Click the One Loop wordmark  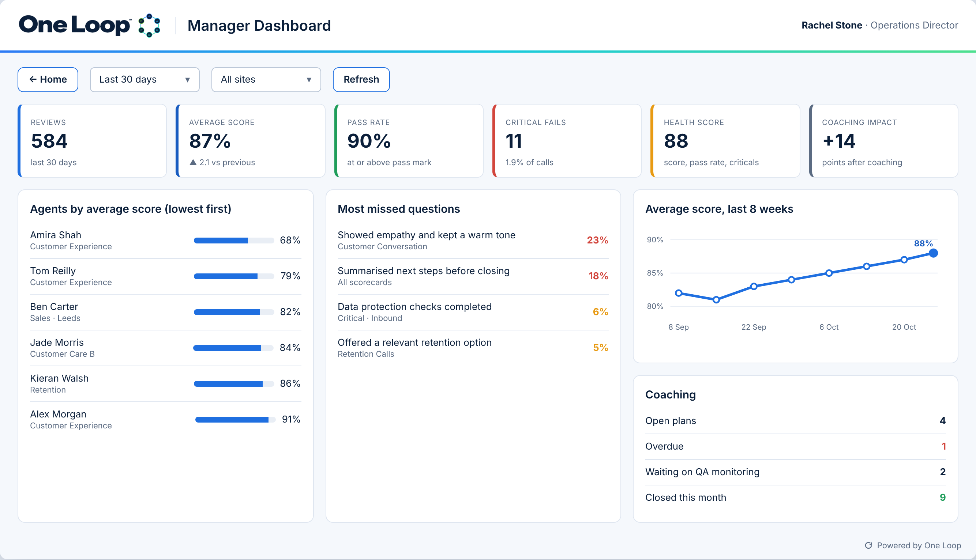click(x=75, y=25)
